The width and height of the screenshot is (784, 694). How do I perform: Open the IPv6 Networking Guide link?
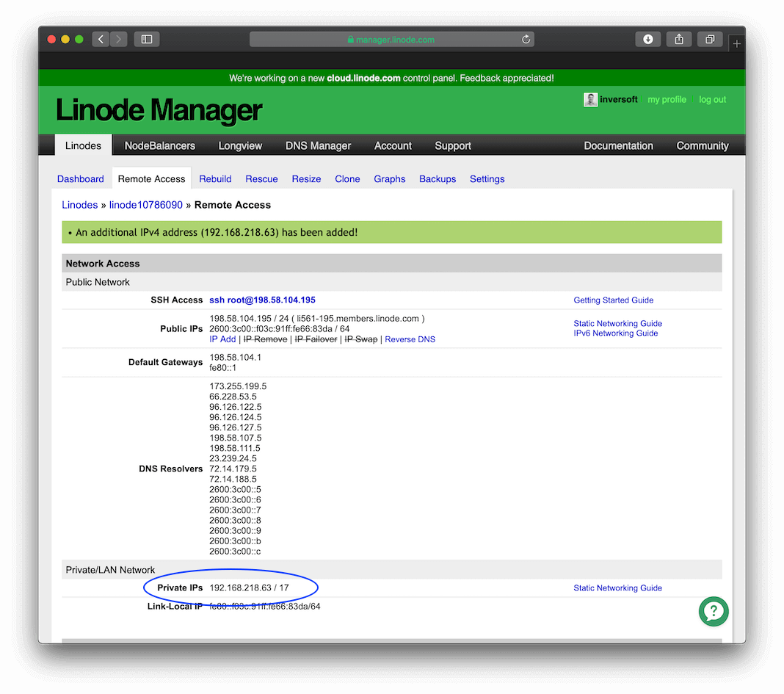[615, 333]
